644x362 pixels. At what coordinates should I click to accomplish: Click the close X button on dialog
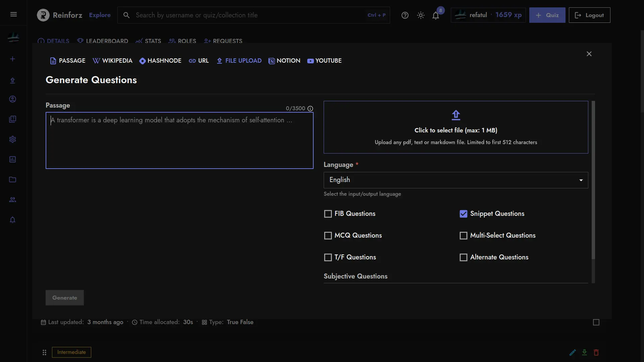point(590,54)
